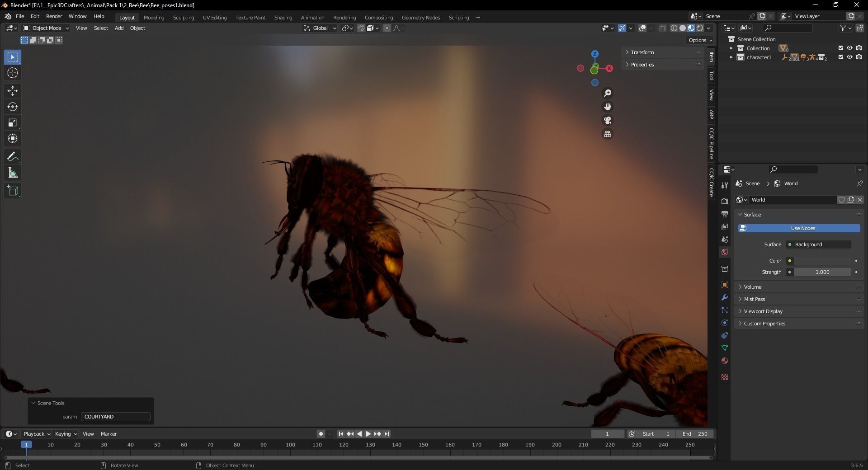Pick the Add Cube tool
The height and width of the screenshot is (470, 868).
coord(13,190)
